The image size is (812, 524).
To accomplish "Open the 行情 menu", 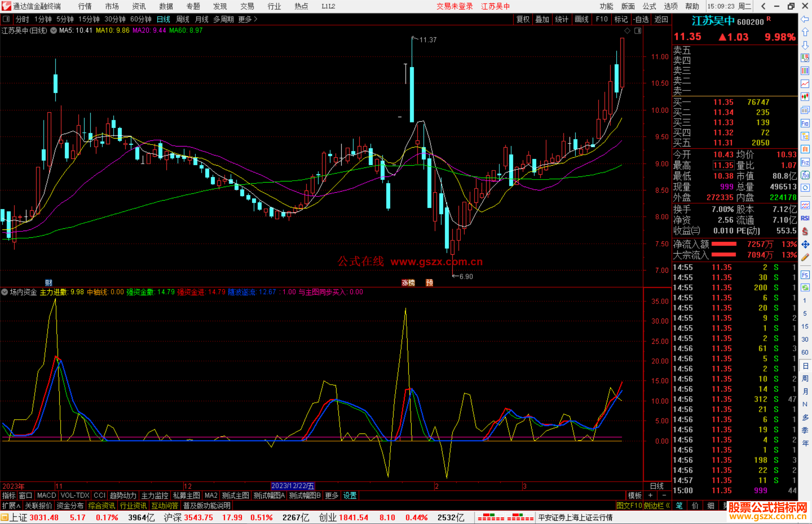I will (85, 6).
